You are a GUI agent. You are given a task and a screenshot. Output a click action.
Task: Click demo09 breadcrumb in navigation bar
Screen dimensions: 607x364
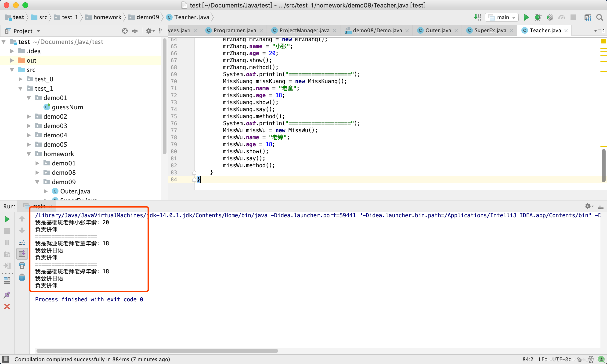click(x=144, y=17)
